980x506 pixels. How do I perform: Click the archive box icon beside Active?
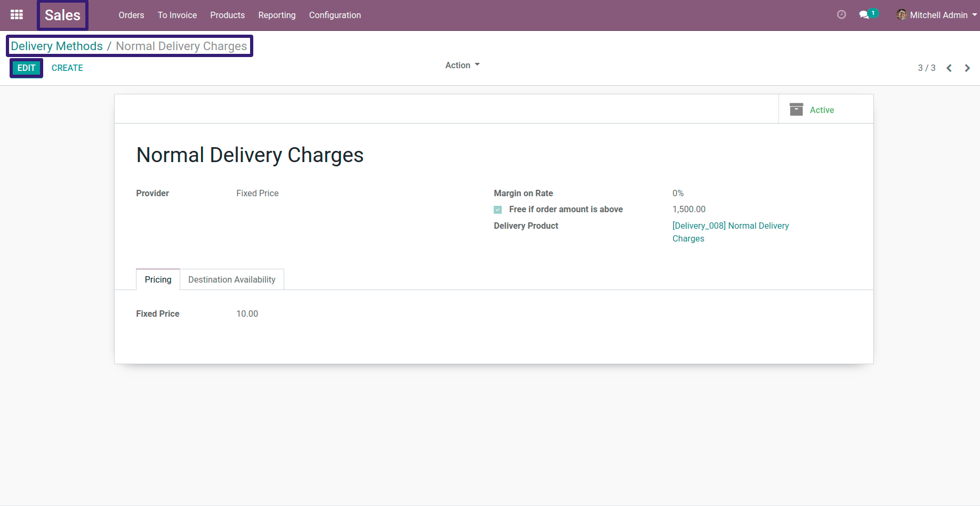point(796,109)
